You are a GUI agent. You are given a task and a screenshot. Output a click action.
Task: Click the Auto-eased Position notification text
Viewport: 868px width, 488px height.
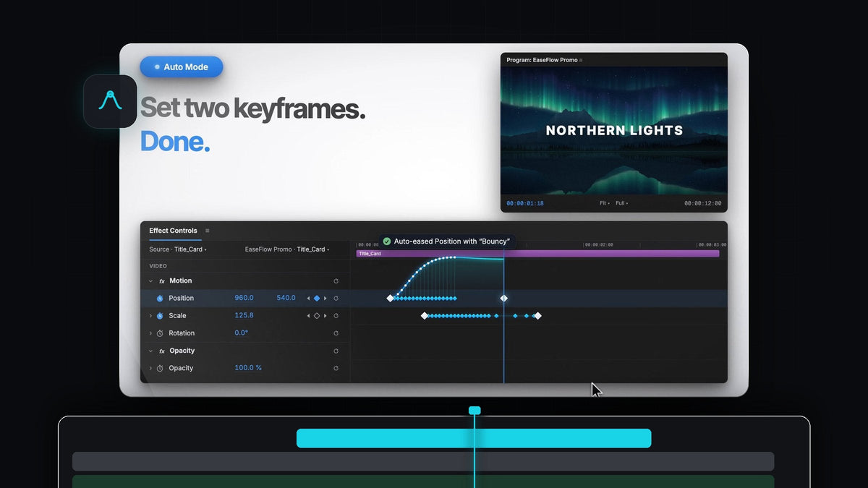[x=452, y=241]
